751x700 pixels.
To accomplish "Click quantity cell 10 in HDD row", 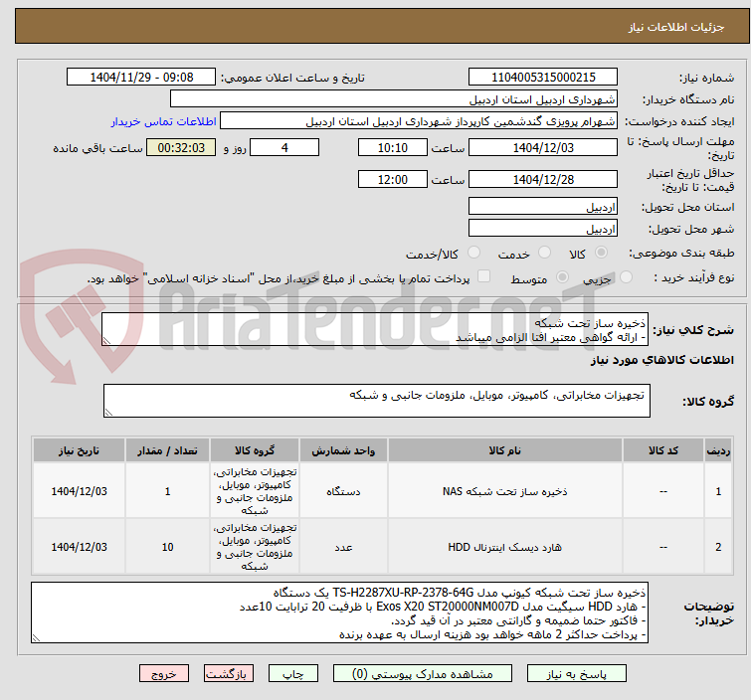I will tap(167, 547).
